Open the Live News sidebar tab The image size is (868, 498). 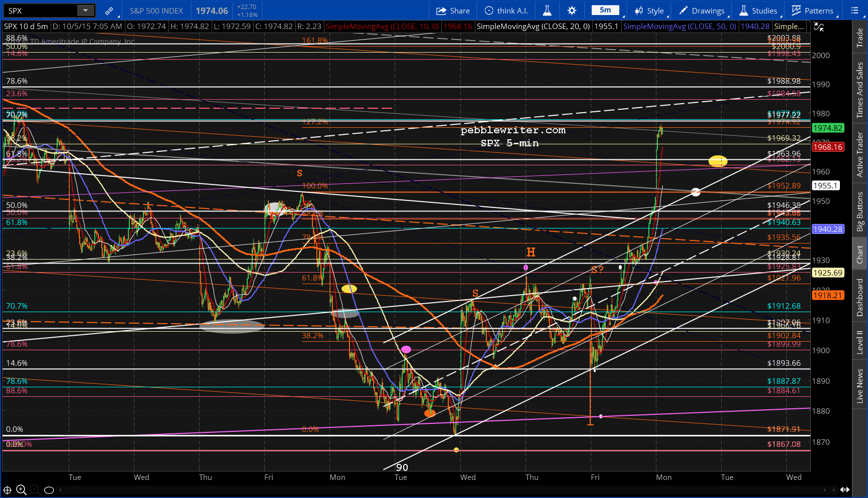pyautogui.click(x=860, y=386)
